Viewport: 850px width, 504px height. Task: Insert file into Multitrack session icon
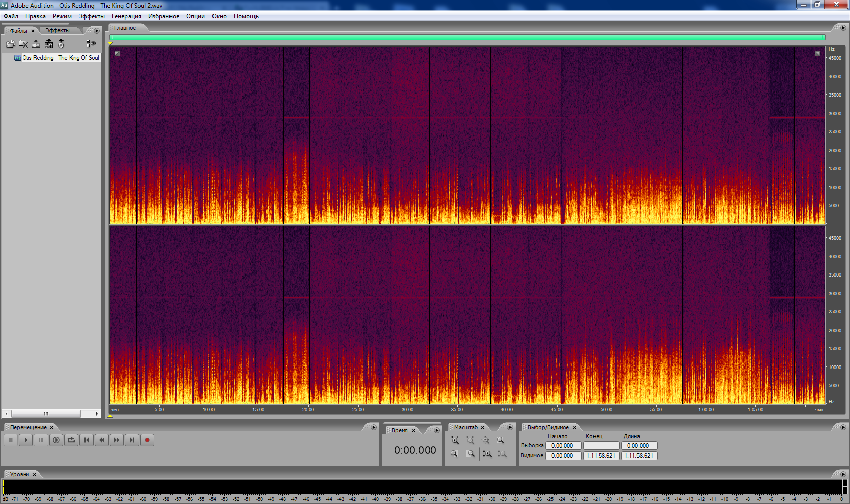[x=49, y=44]
